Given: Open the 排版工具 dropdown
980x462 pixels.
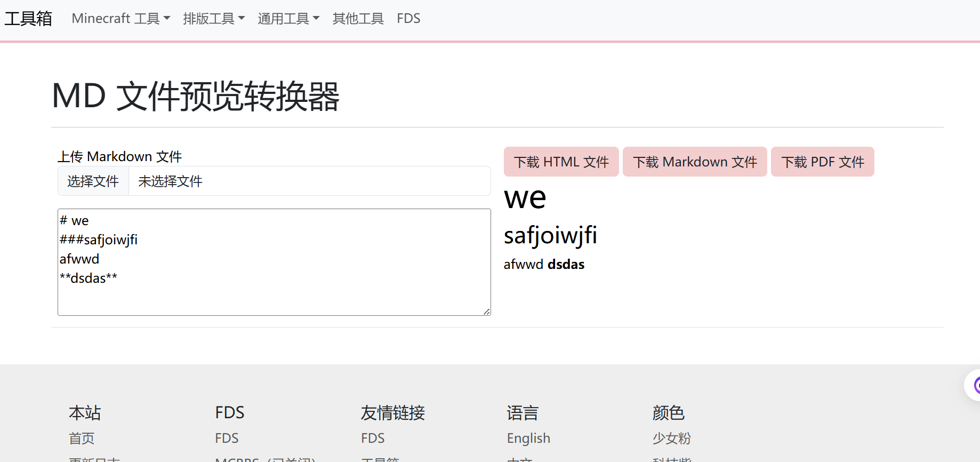Looking at the screenshot, I should pyautogui.click(x=214, y=19).
